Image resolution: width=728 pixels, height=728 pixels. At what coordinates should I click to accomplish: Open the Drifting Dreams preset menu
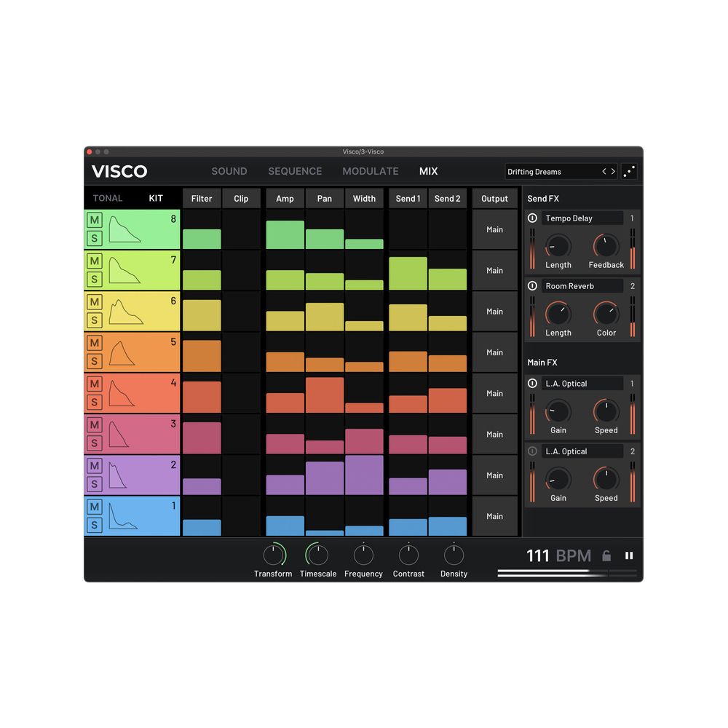tap(551, 172)
